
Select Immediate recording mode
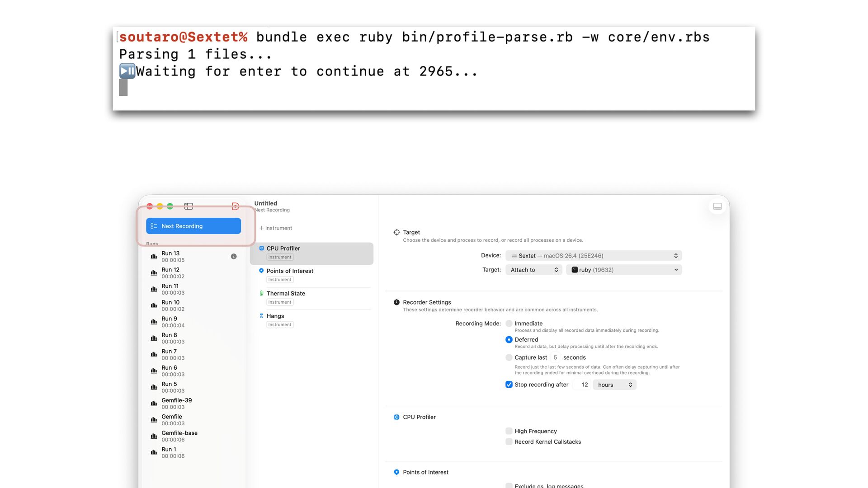pyautogui.click(x=509, y=324)
